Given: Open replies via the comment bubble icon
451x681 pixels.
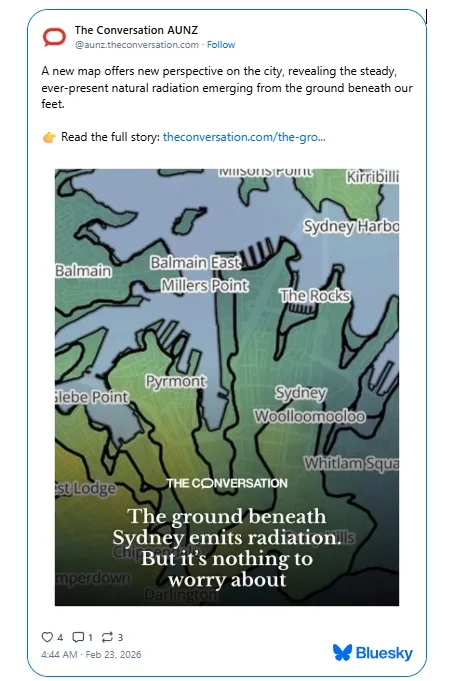Looking at the screenshot, I should point(78,637).
